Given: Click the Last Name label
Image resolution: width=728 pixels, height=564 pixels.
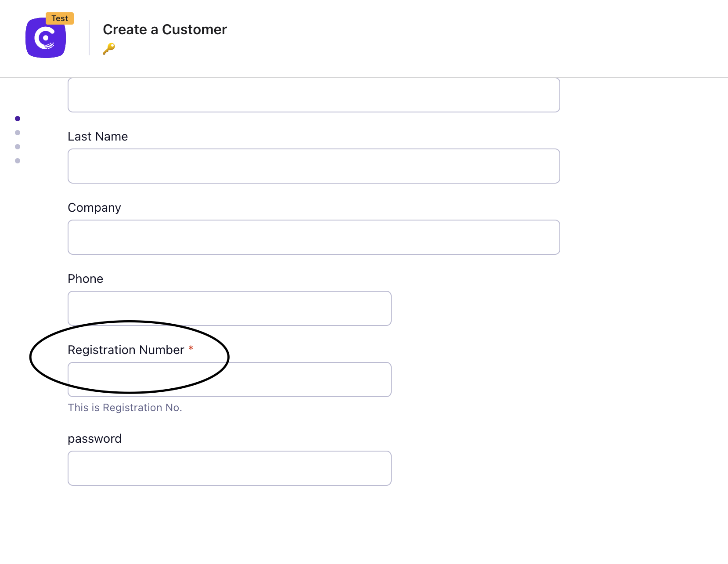Looking at the screenshot, I should pos(98,137).
